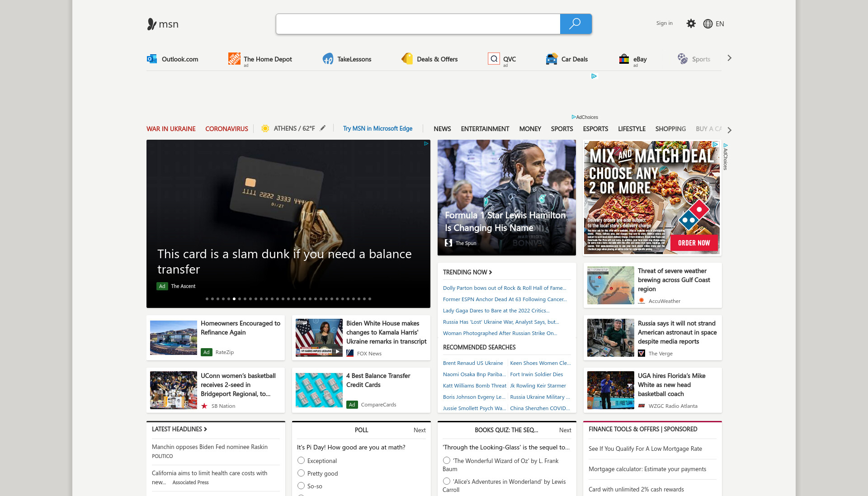Viewport: 868px width, 496px height.
Task: Click the QVC icon
Action: [x=494, y=59]
